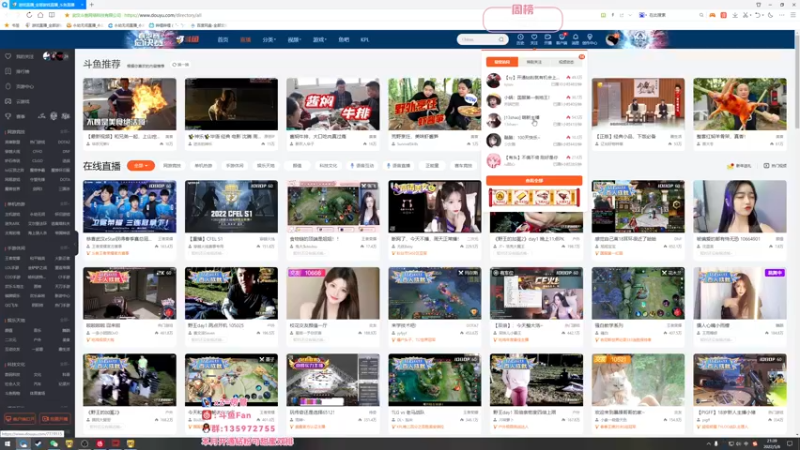Open the heart-shaped follow icon in sidebar
Viewport: 800px width, 450px height.
pyautogui.click(x=8, y=56)
